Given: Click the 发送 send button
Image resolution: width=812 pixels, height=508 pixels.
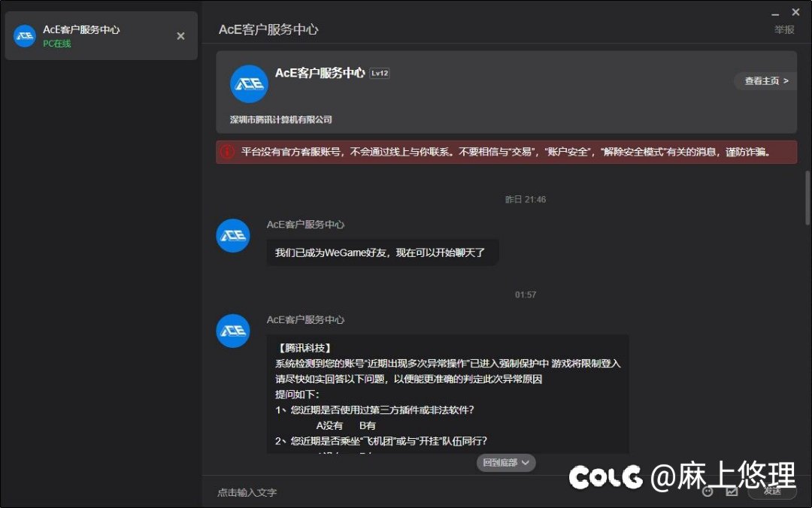Looking at the screenshot, I should pyautogui.click(x=772, y=491).
